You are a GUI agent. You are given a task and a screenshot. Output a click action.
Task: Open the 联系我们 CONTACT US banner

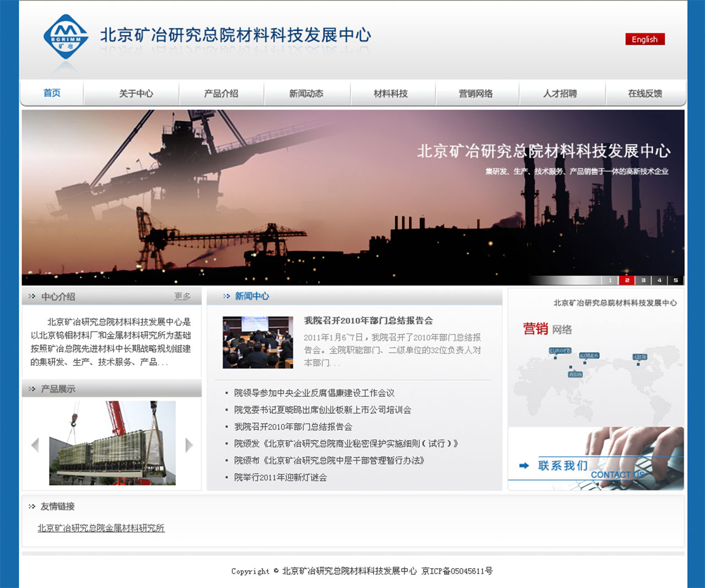[x=596, y=458]
